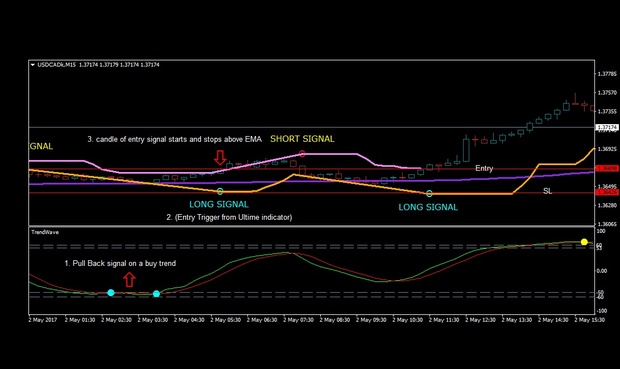Click the '2 May 07:30' time axis label
The height and width of the screenshot is (369, 620).
tap(298, 320)
